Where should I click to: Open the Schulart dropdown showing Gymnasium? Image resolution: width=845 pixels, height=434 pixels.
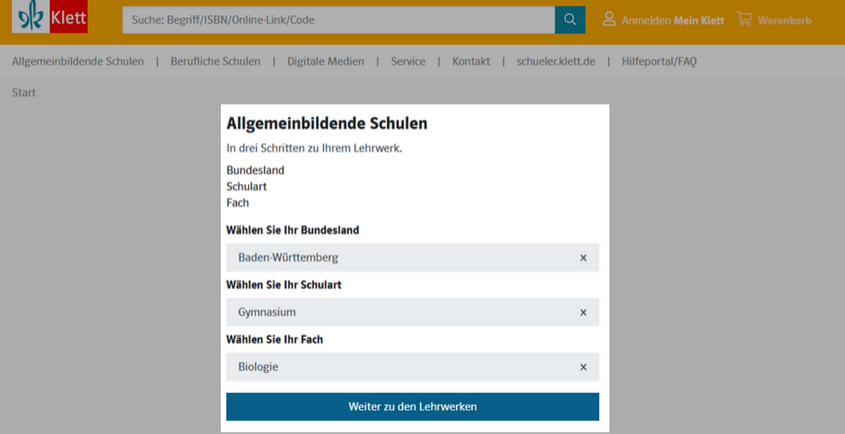tap(400, 312)
